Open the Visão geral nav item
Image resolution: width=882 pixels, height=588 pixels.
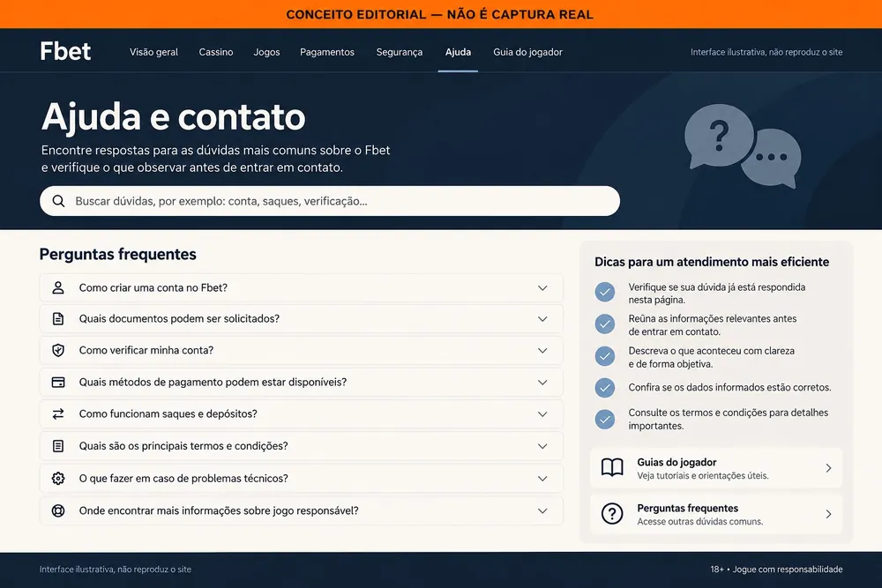tap(153, 52)
